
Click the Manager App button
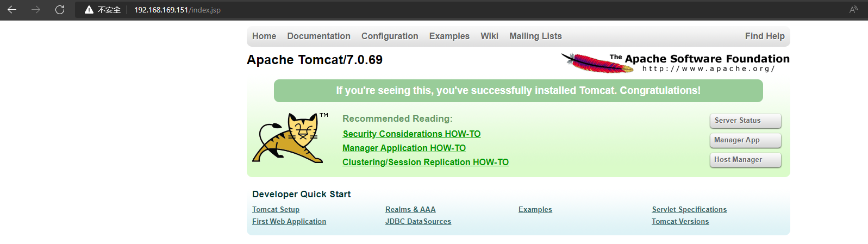pyautogui.click(x=745, y=140)
